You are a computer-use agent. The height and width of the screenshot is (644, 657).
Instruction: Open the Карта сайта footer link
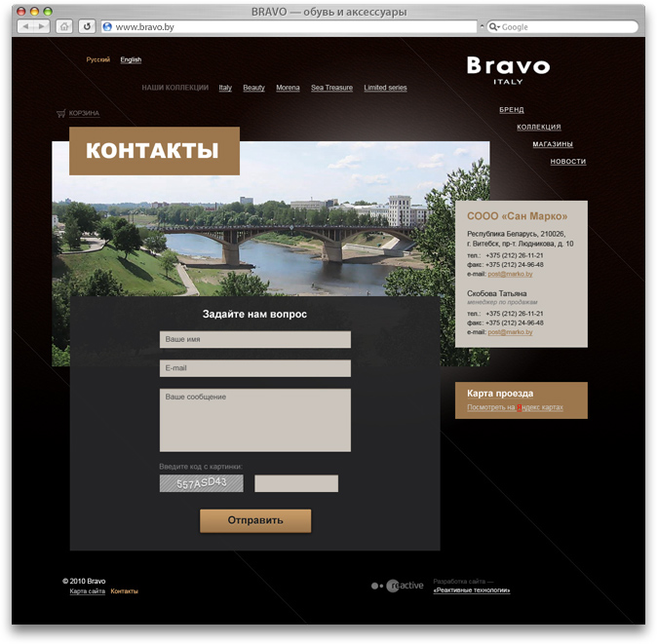tap(87, 591)
